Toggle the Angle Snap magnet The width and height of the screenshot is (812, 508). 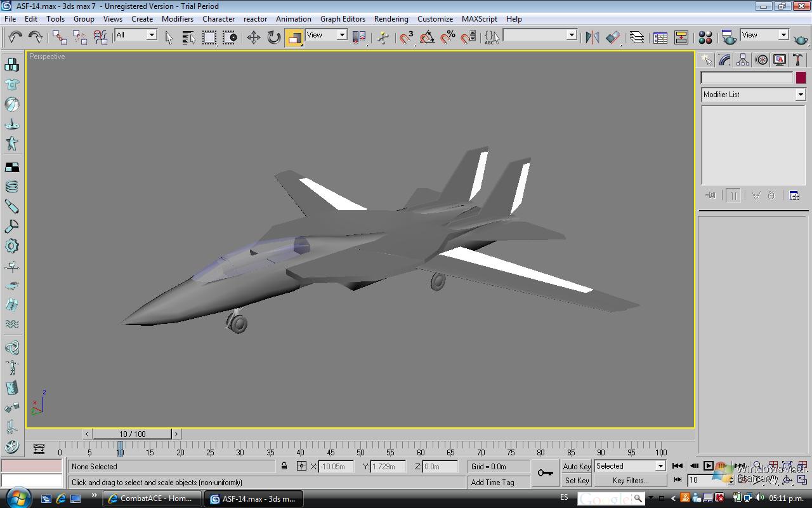427,37
